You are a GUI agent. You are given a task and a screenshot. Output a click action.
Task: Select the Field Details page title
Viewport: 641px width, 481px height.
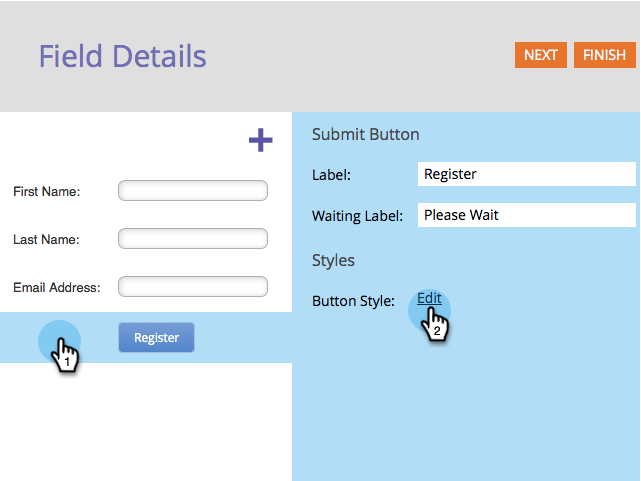[122, 56]
